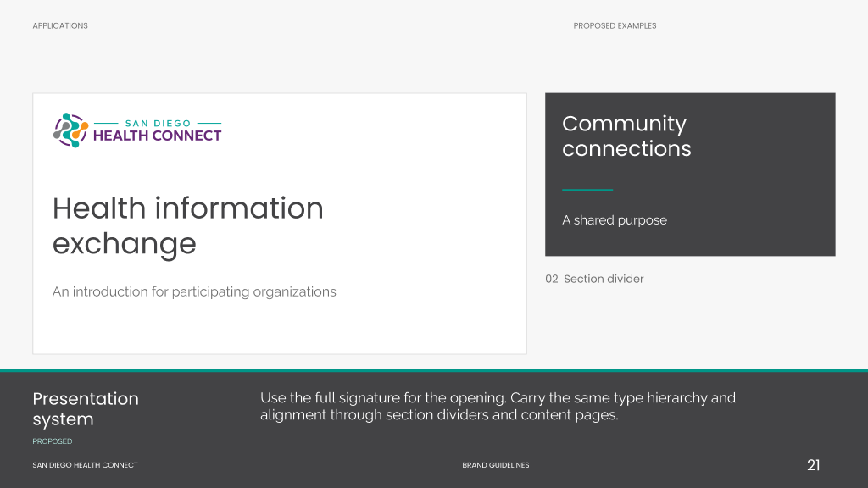Select the white opening slide thumbnail
The width and height of the screenshot is (868, 488).
point(280,224)
